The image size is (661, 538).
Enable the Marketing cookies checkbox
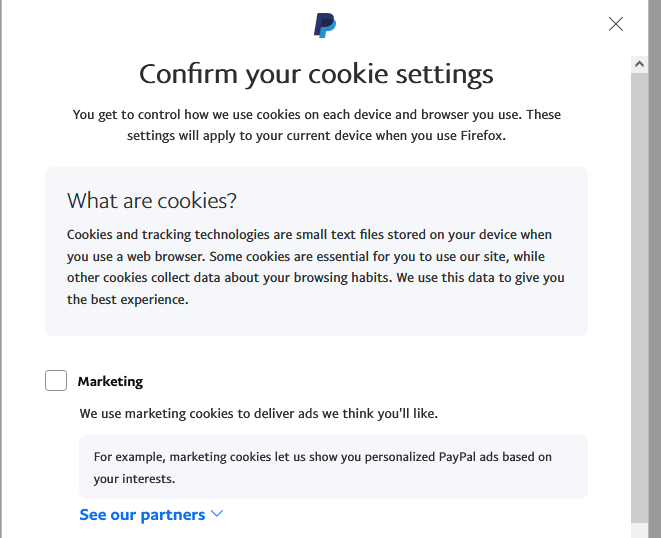(56, 381)
